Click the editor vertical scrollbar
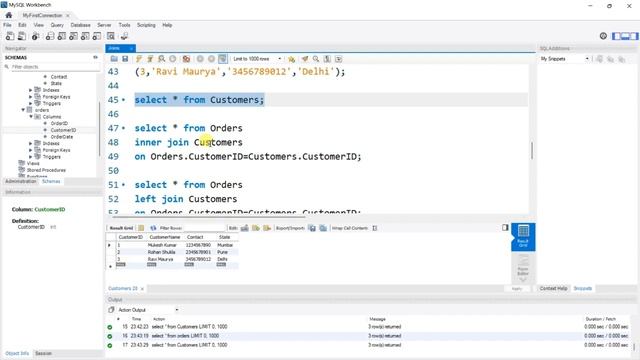640x360 pixels. pyautogui.click(x=532, y=150)
